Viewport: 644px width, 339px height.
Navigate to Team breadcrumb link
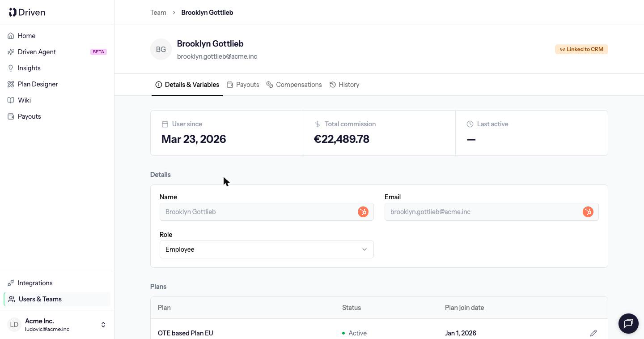pos(158,13)
